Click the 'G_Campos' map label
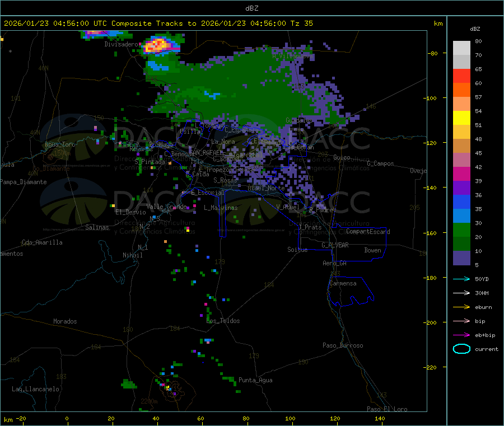504x426 pixels. click(x=380, y=163)
